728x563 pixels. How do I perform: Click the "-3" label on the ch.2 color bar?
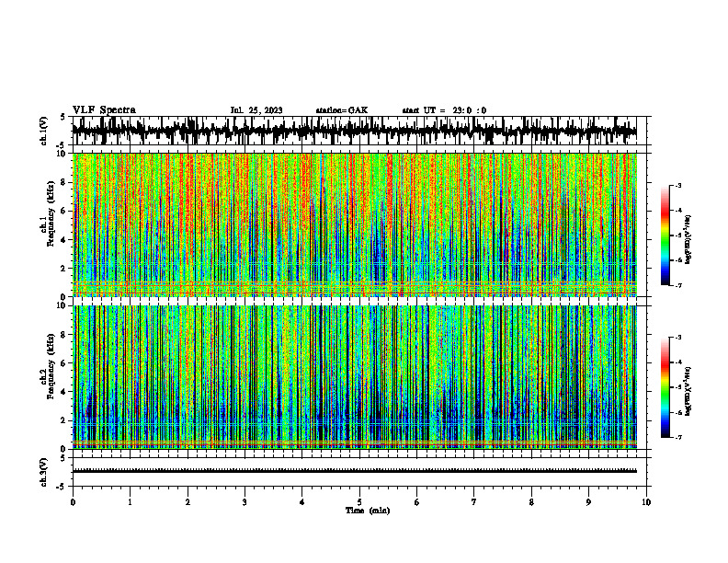[x=678, y=338]
